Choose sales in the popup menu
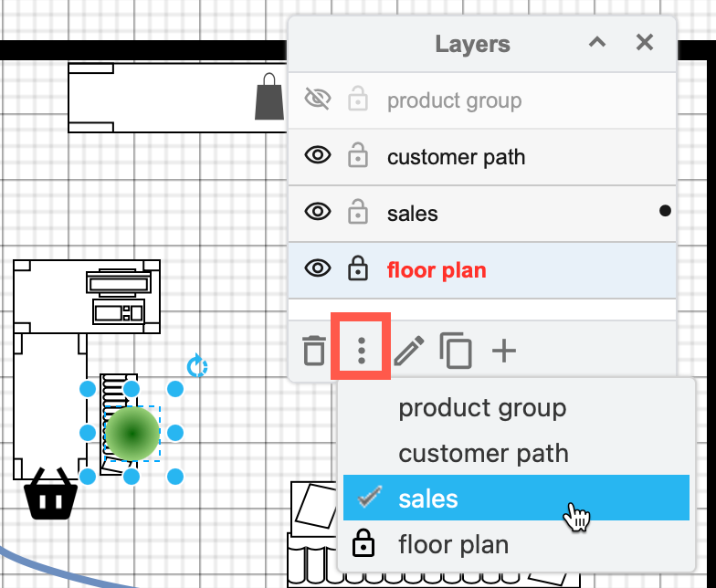Screen dimensions: 716x588 tap(516, 498)
